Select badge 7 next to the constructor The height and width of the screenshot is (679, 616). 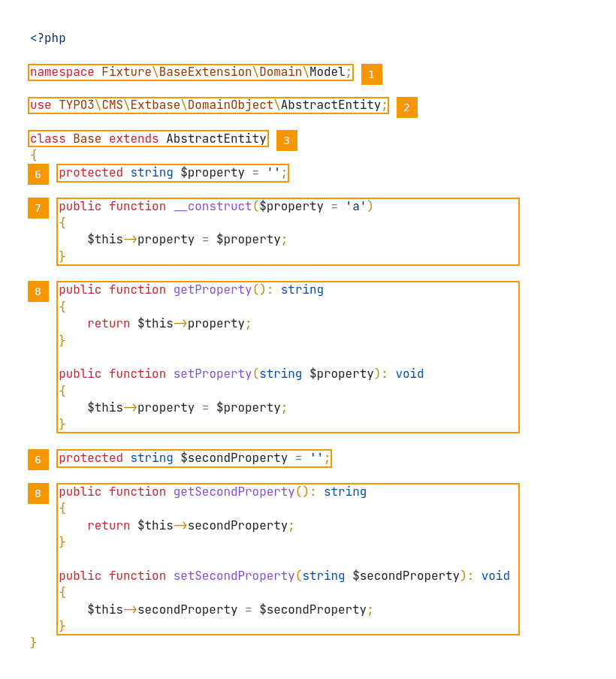pos(38,208)
